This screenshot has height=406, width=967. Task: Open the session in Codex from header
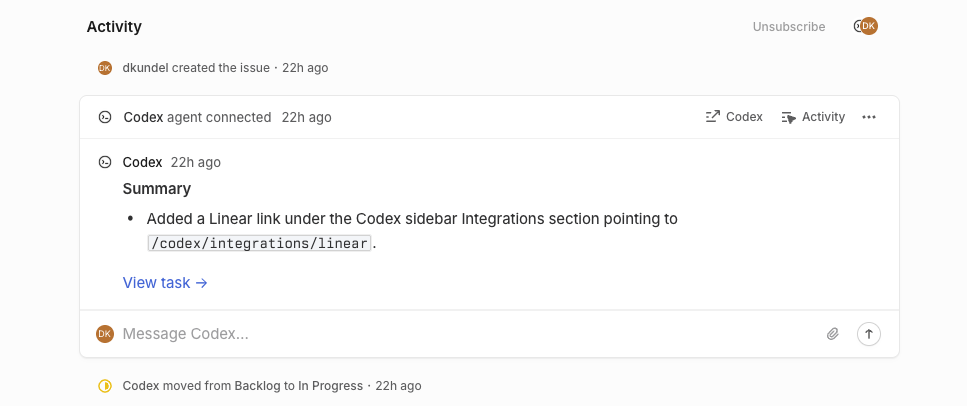click(734, 117)
